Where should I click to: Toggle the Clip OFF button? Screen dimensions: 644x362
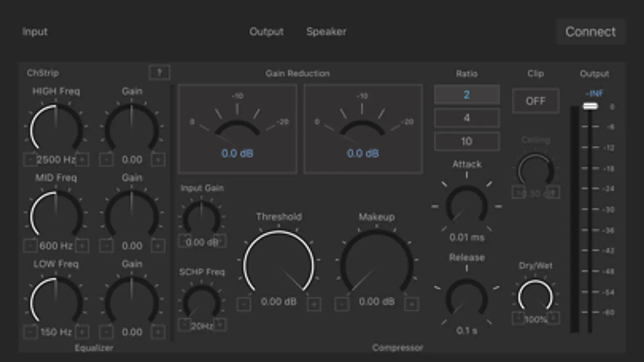point(536,101)
